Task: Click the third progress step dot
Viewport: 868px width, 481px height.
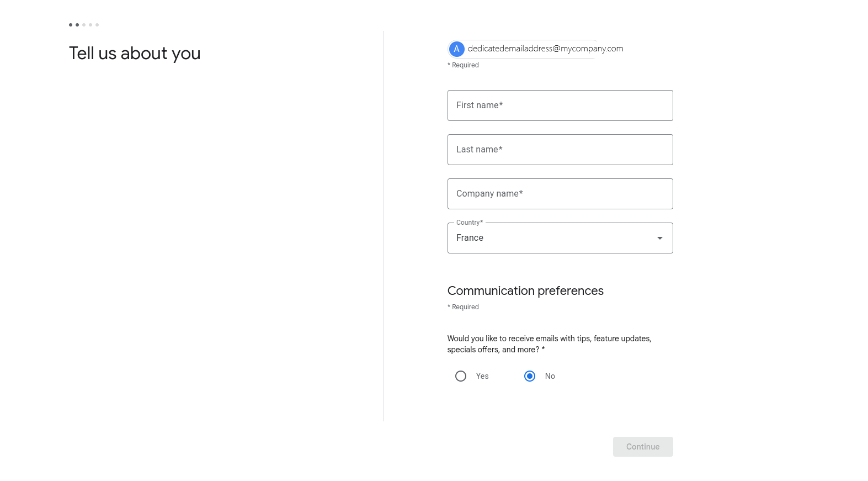Action: pyautogui.click(x=84, y=25)
